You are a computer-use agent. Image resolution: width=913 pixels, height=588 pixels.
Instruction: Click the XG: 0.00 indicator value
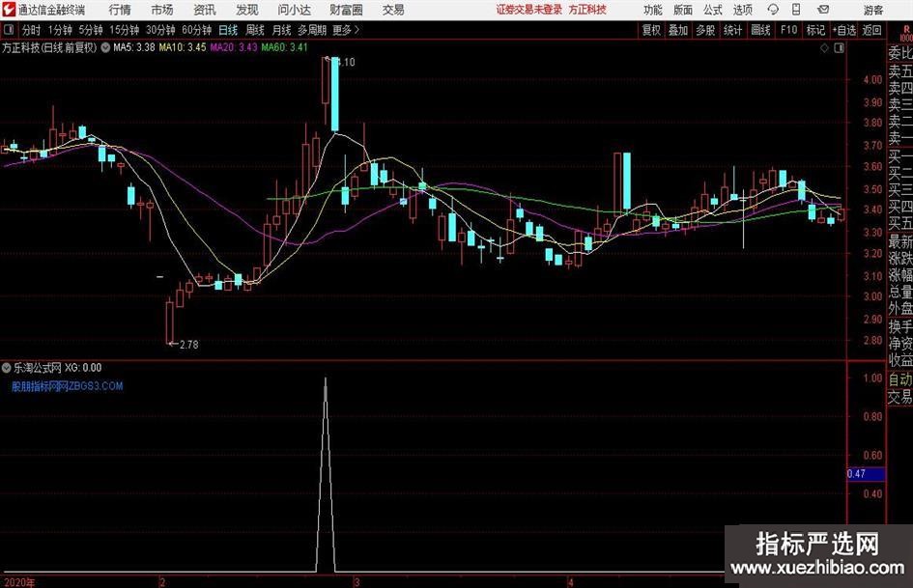[x=83, y=368]
